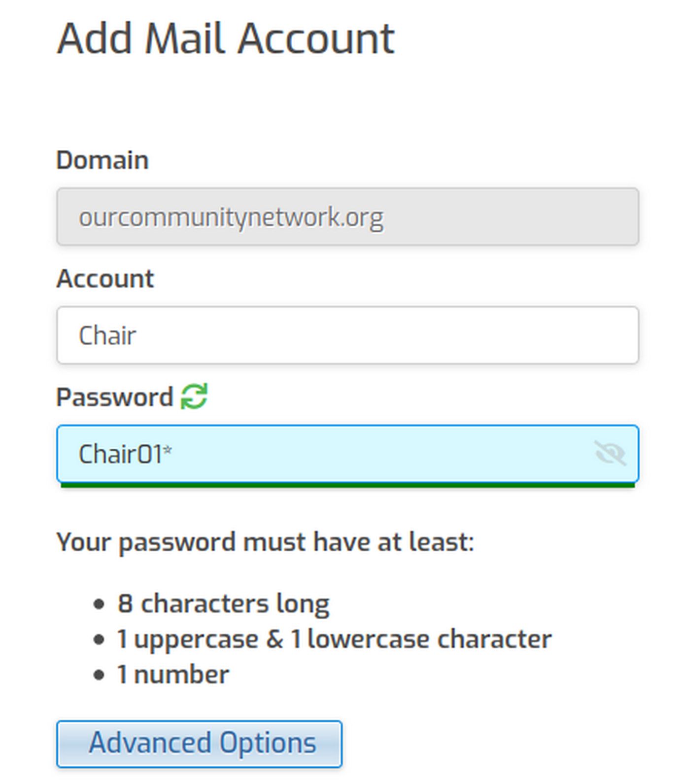Click the Account field label
The height and width of the screenshot is (784, 683).
point(105,279)
